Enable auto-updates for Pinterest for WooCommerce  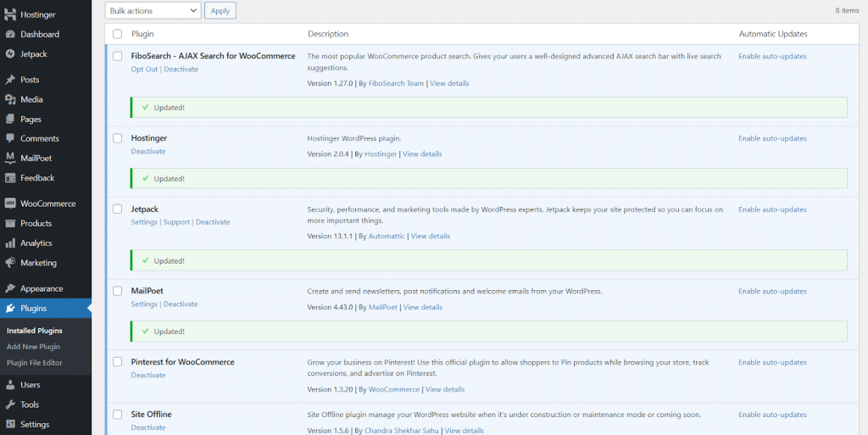coord(772,362)
